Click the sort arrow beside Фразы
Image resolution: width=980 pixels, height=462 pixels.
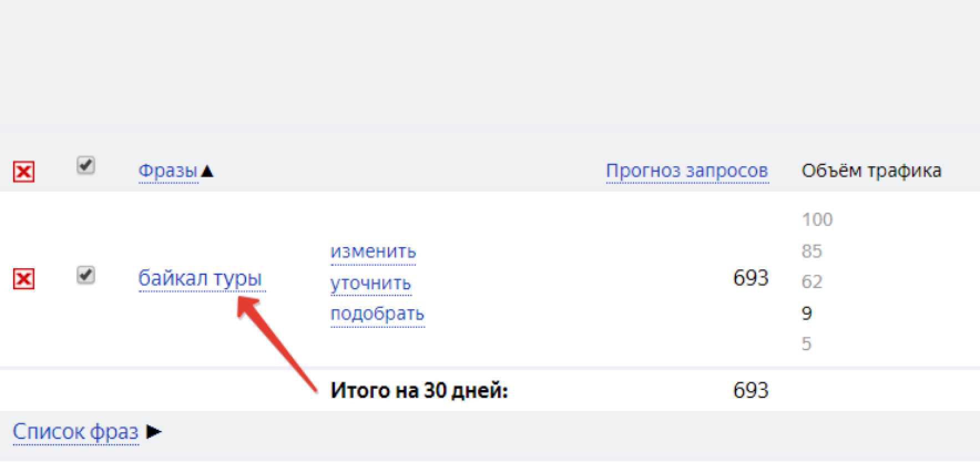click(x=207, y=171)
